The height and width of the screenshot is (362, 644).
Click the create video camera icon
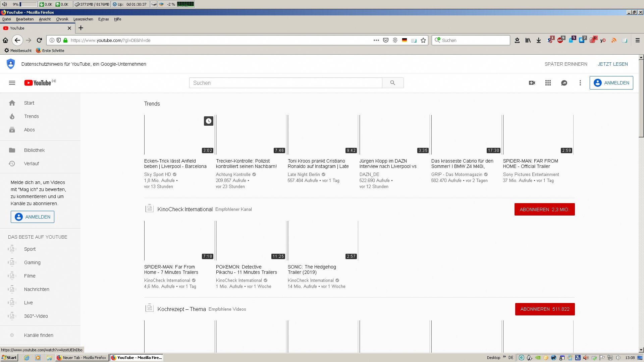pos(532,83)
